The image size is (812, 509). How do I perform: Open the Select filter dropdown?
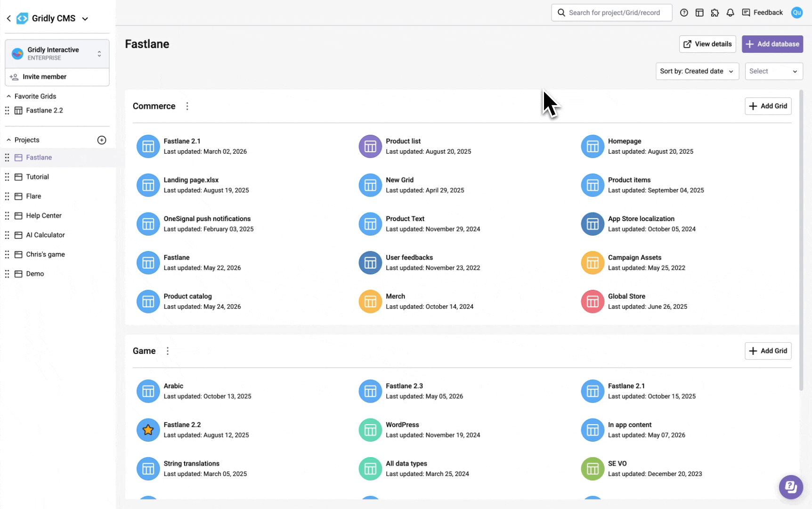pyautogui.click(x=774, y=71)
